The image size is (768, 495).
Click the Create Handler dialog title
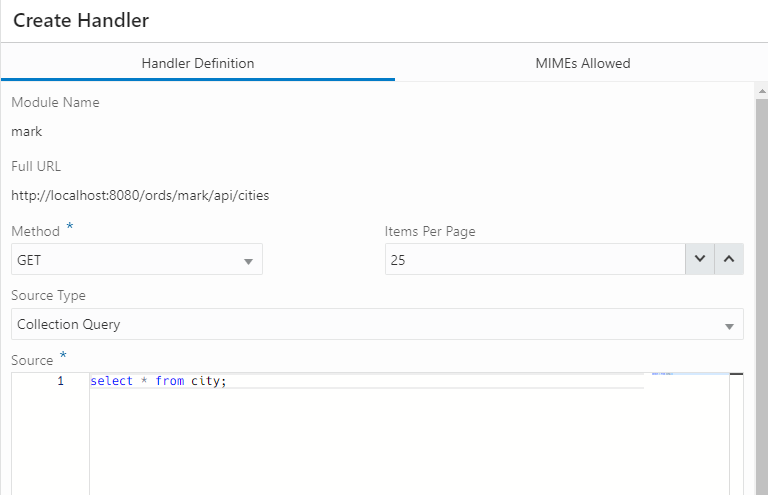coord(81,20)
